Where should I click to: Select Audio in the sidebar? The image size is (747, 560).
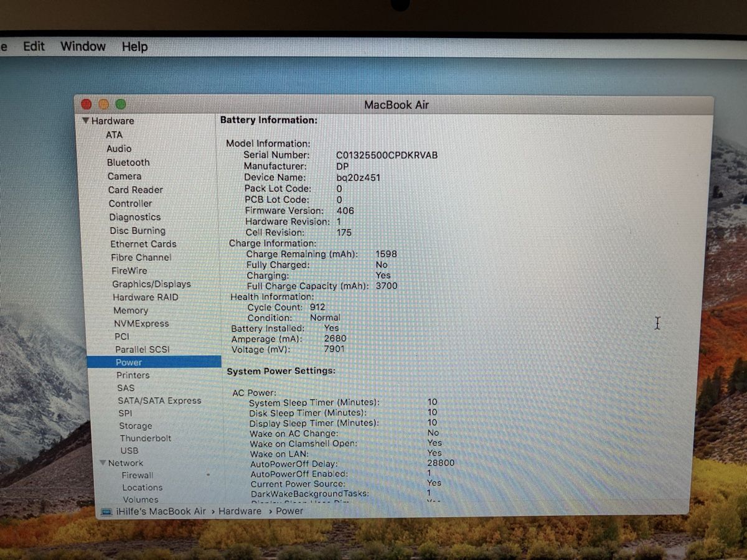pos(119,149)
